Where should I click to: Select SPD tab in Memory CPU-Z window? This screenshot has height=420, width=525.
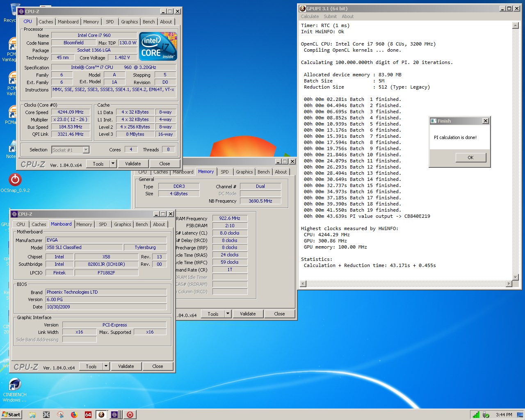tap(225, 172)
